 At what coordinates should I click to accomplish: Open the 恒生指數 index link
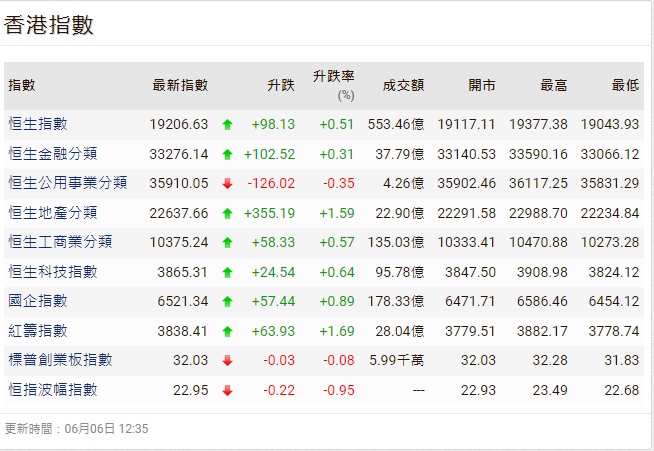point(38,124)
